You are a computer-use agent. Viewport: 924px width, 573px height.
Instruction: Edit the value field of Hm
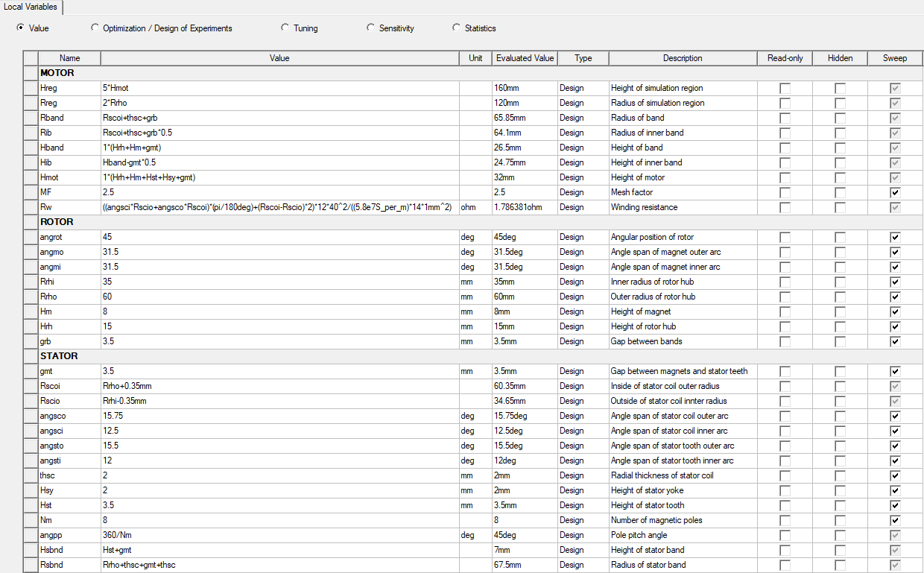click(x=279, y=311)
